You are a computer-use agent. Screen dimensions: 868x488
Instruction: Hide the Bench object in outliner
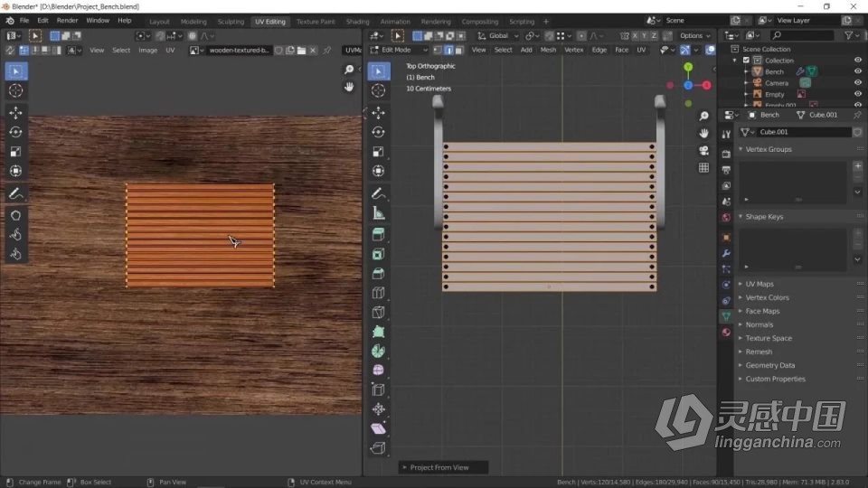[857, 71]
